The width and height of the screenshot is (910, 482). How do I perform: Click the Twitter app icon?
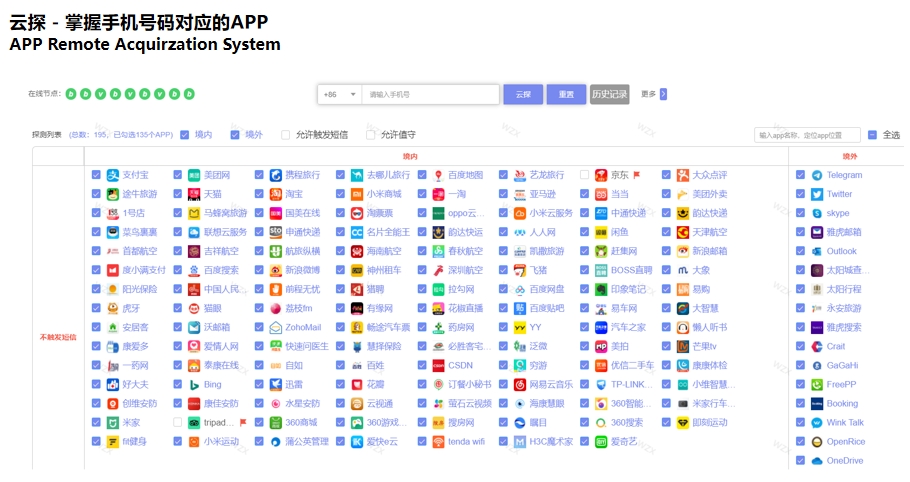[817, 194]
